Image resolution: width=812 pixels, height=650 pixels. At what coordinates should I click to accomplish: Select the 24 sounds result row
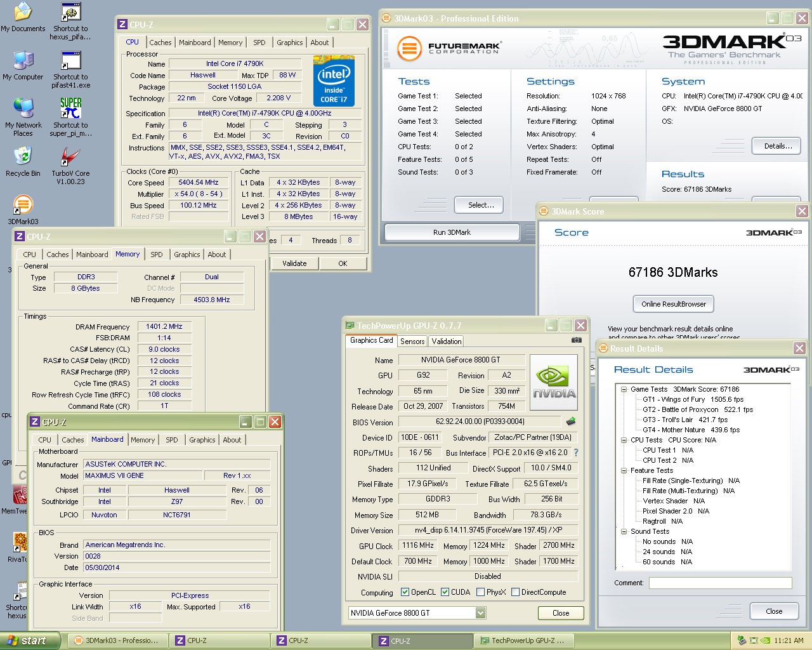click(667, 552)
